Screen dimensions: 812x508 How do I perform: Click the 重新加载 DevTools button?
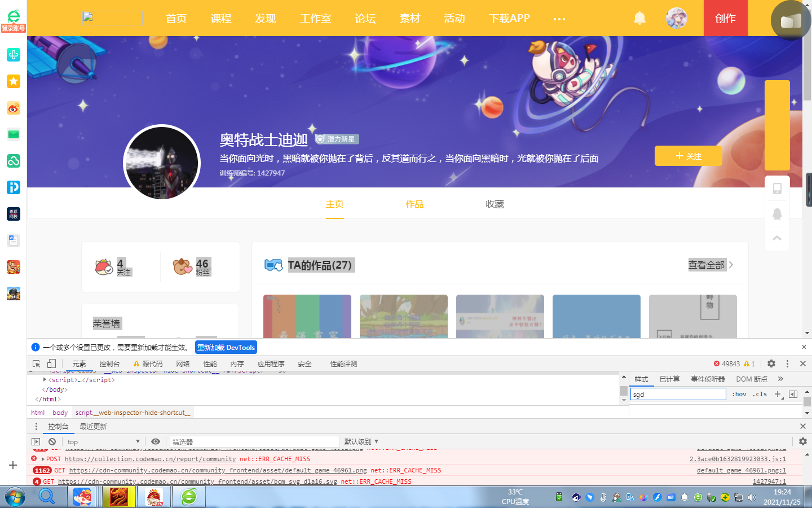tap(226, 347)
